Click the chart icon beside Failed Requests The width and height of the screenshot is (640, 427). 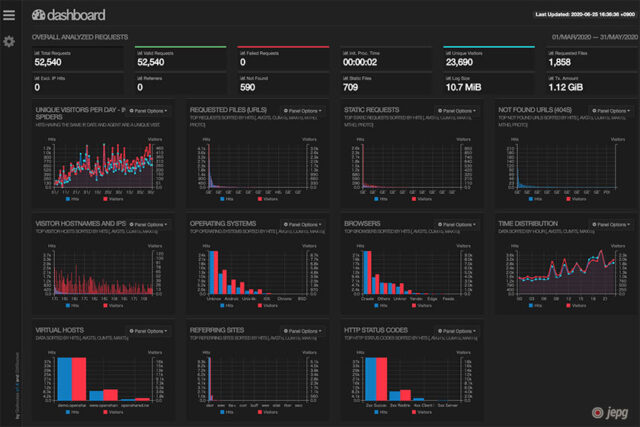[x=242, y=50]
